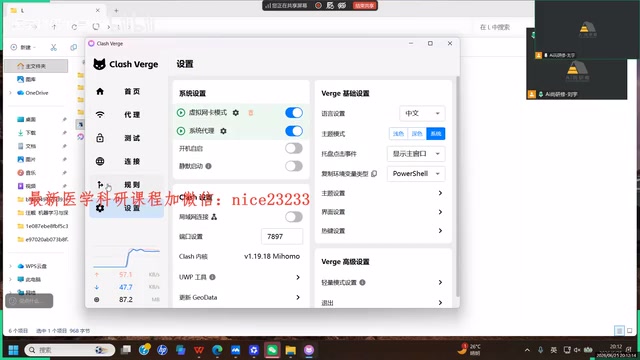Click the File Explorer taskbar icon
The height and width of the screenshot is (360, 640).
click(x=291, y=350)
